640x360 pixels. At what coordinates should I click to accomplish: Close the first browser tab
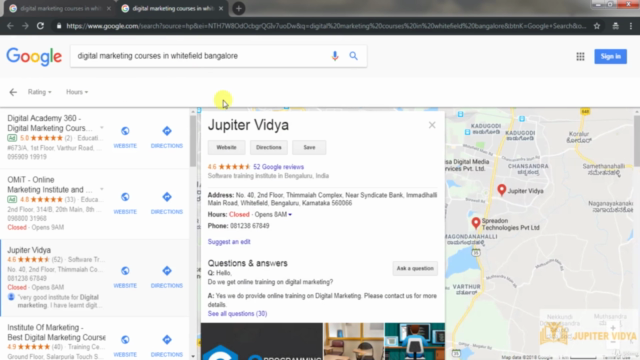pyautogui.click(x=109, y=8)
